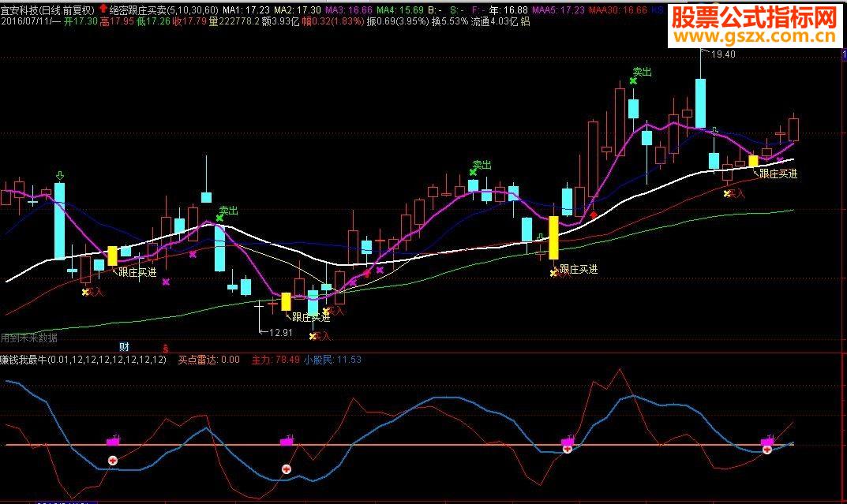Click the 12.91 low price label
This screenshot has height=504, width=847.
point(281,332)
